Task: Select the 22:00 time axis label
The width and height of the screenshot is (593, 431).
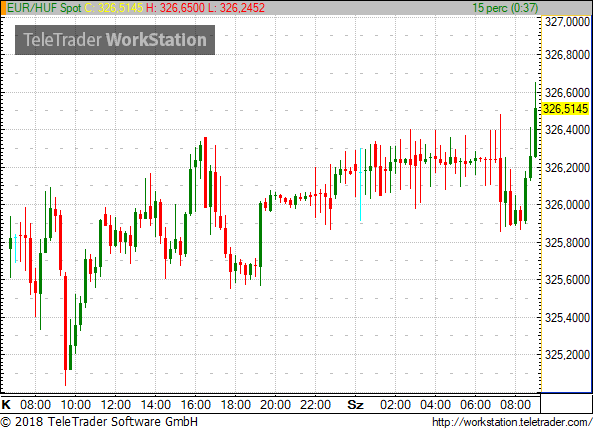Action: pyautogui.click(x=315, y=405)
